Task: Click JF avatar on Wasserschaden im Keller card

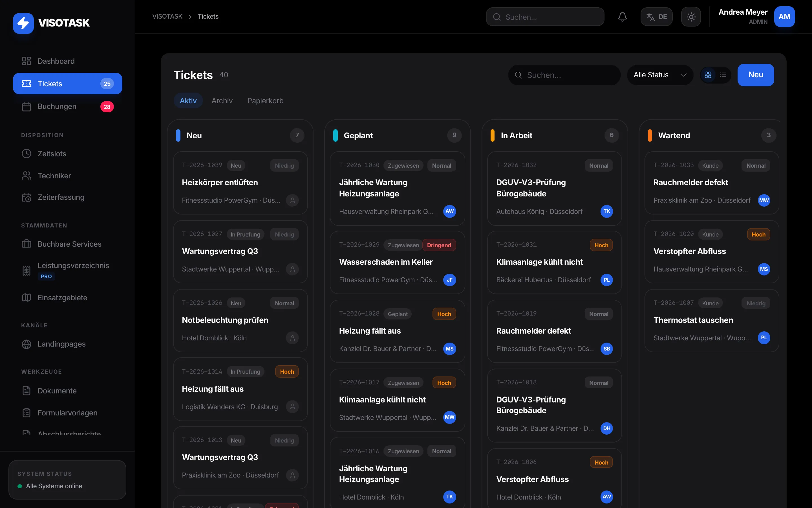Action: (x=450, y=280)
